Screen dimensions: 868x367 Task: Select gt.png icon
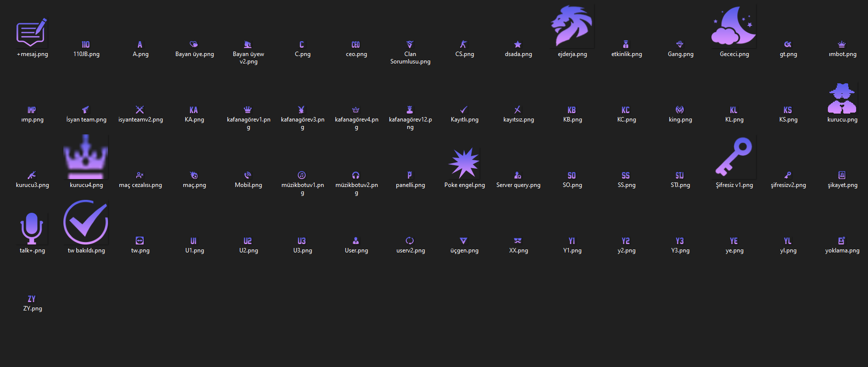[x=788, y=45]
